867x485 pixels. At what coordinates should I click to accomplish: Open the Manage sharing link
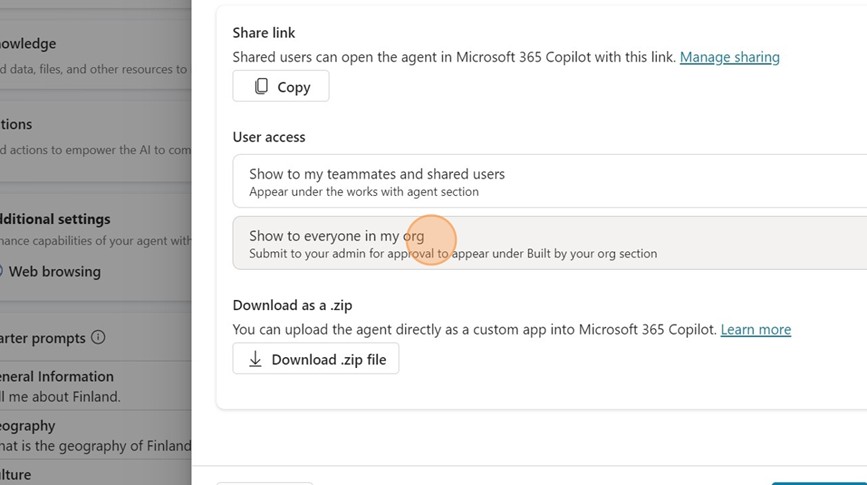coord(729,57)
